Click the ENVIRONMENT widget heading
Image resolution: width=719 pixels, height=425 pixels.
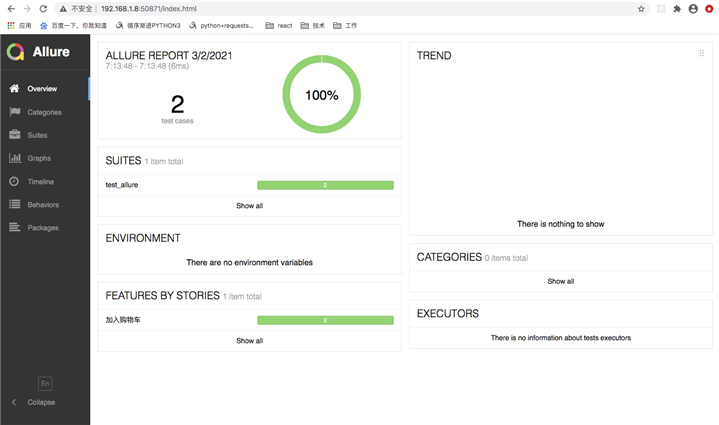coord(143,238)
